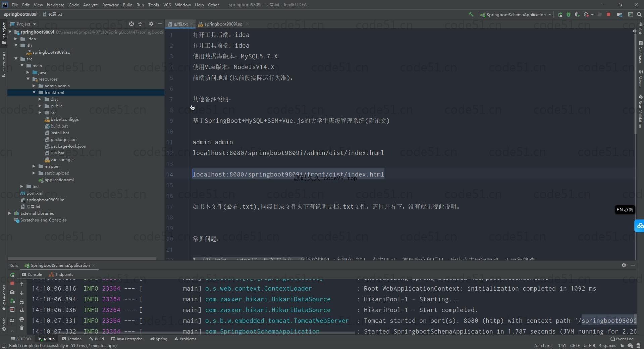Minimize the Run tool window
644x349 pixels.
tap(633, 265)
